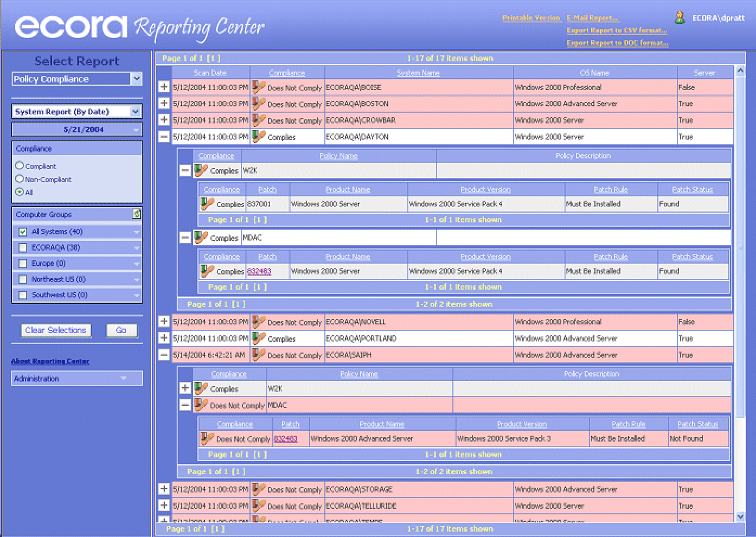Sort the W2K patch table by Patch Status

click(x=693, y=189)
